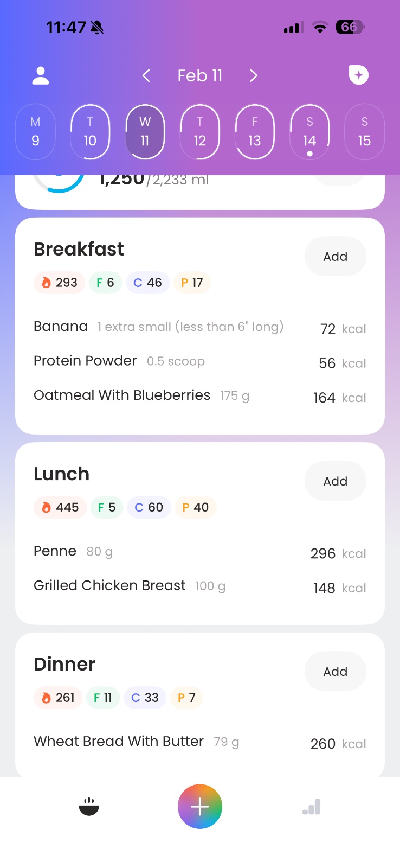Select Tuesday 10 in week strip
Image resolution: width=400 pixels, height=868 pixels.
(x=90, y=132)
